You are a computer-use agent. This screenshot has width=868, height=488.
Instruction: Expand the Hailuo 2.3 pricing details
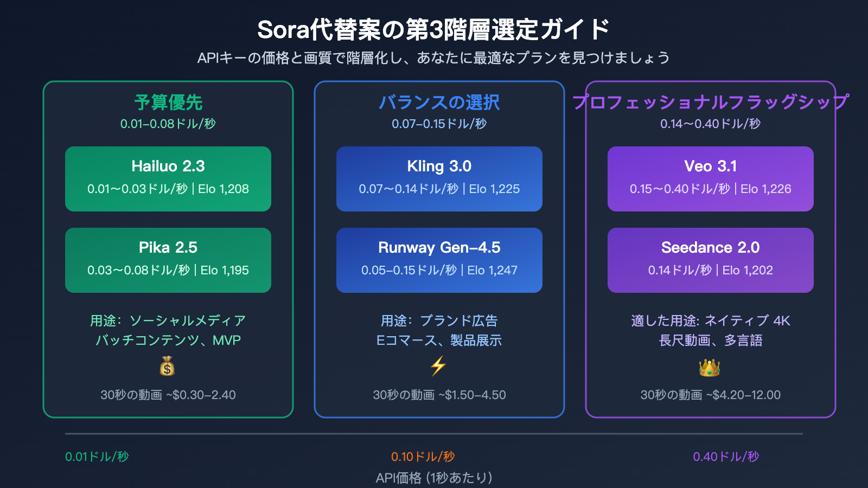click(x=168, y=190)
